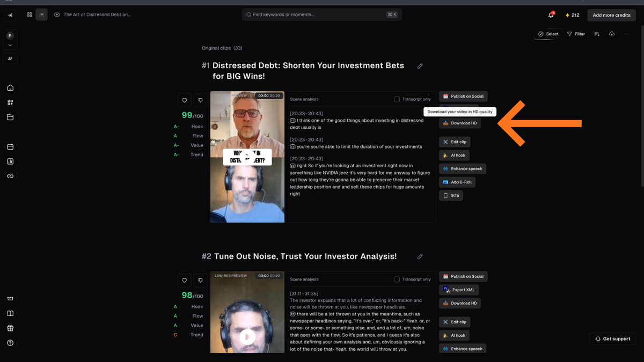Switch to grid view layout
The width and height of the screenshot is (644, 362).
30,15
